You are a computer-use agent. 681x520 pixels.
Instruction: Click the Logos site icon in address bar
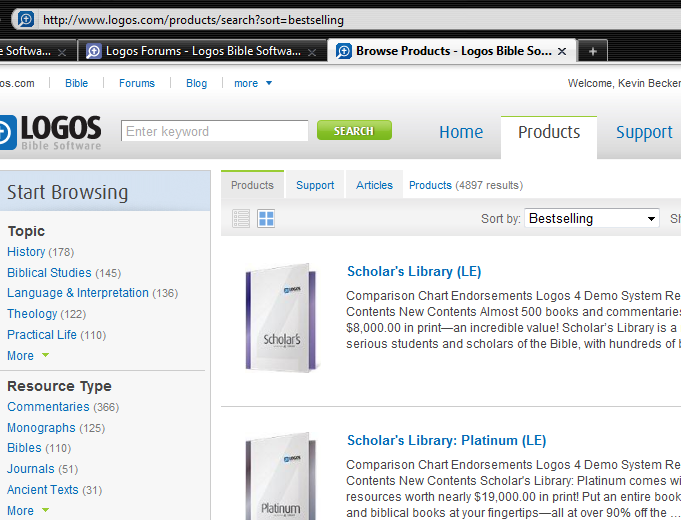coord(26,20)
